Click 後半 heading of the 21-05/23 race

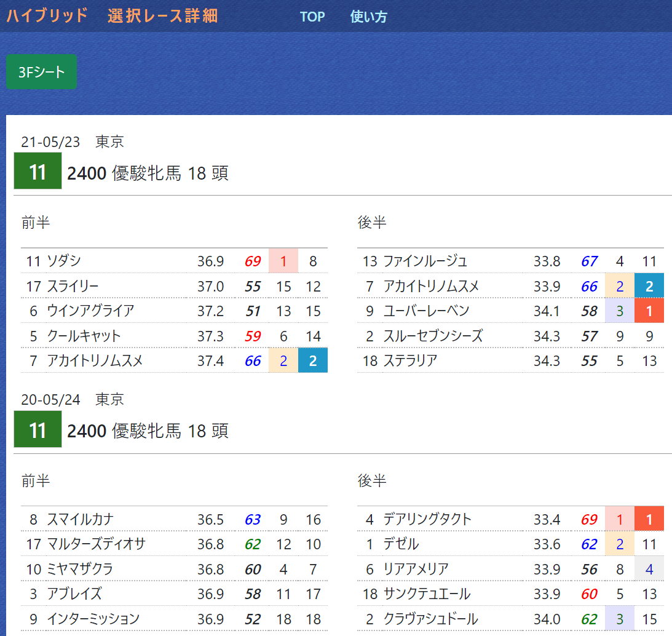pos(372,223)
